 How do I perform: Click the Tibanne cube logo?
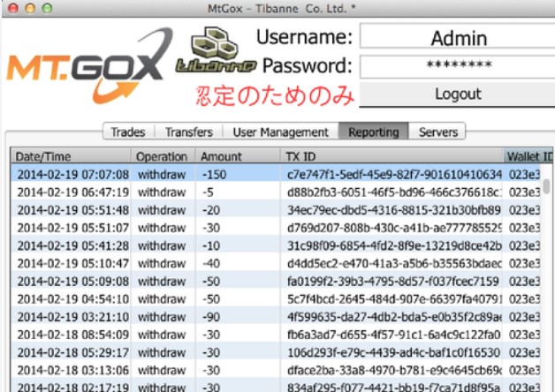point(216,50)
